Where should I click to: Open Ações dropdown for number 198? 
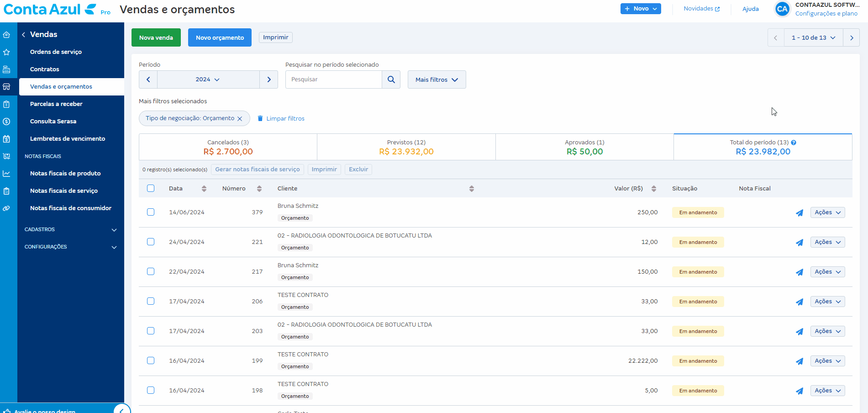pos(827,391)
